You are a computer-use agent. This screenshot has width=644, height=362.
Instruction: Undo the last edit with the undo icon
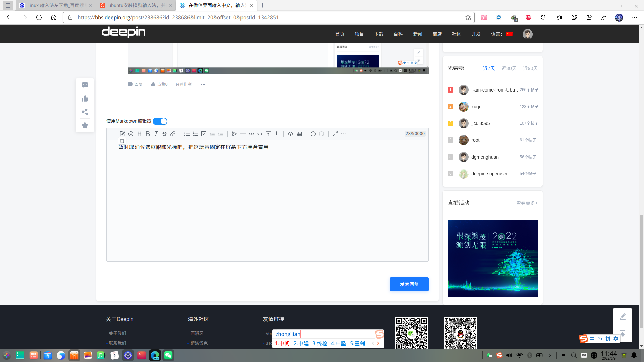coord(313,134)
